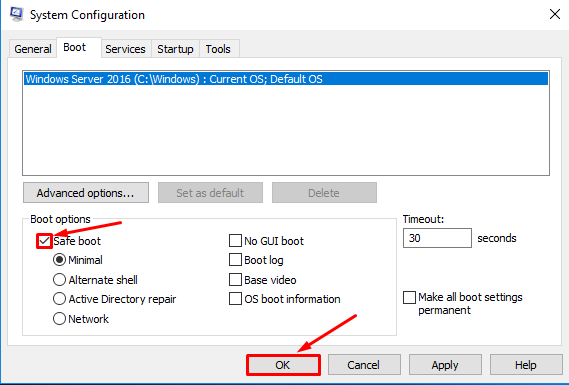Select the Tools tab
The image size is (569, 385).
[218, 49]
